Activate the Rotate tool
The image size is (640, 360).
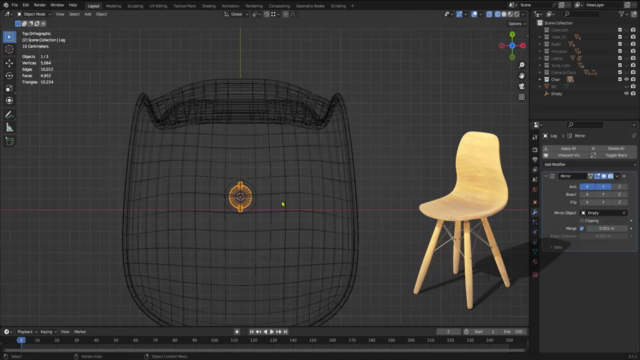(x=9, y=76)
